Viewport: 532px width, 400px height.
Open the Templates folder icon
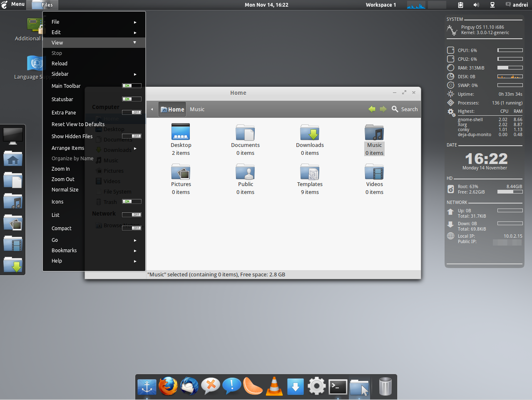[x=310, y=171]
